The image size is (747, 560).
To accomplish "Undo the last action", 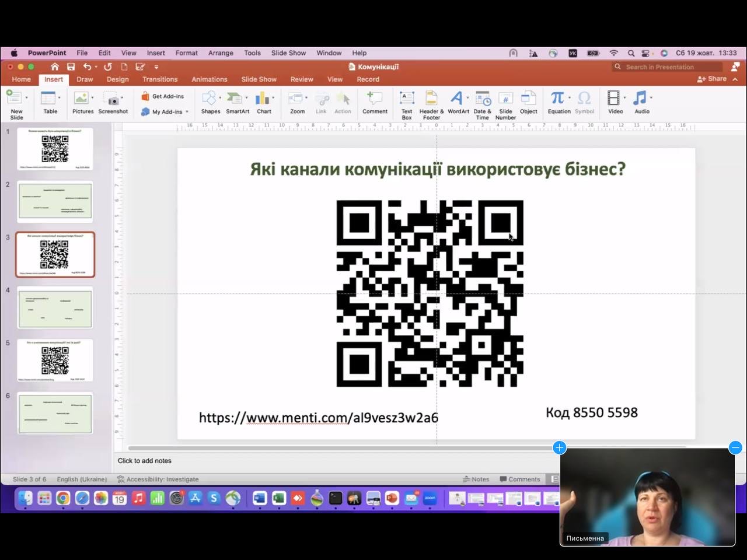I will coord(87,66).
